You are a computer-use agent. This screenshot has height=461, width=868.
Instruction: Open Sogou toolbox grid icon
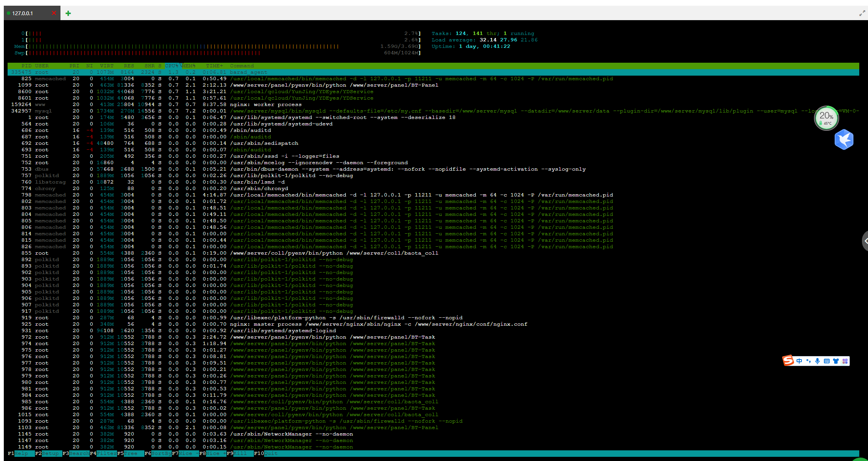coord(845,361)
